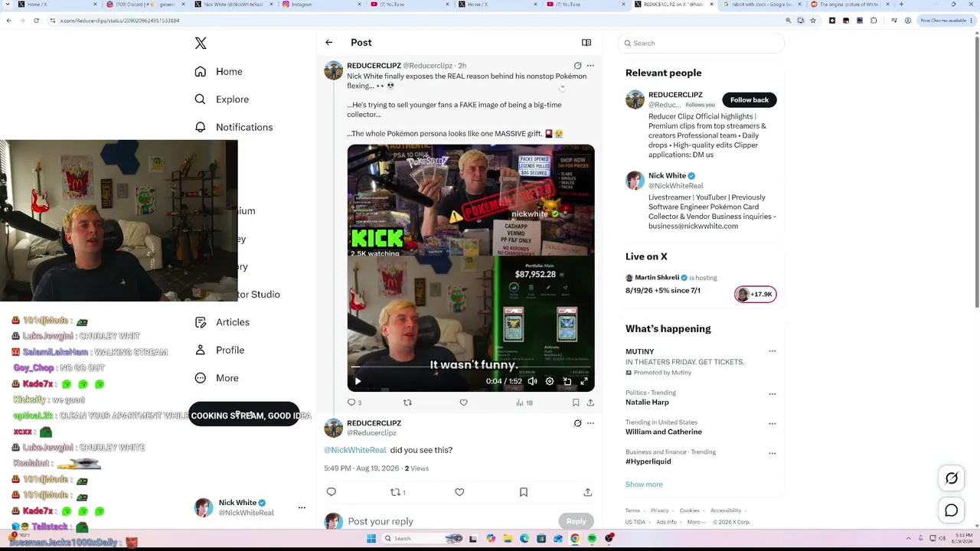Play the embedded video
Image resolution: width=980 pixels, height=551 pixels.
pos(358,381)
